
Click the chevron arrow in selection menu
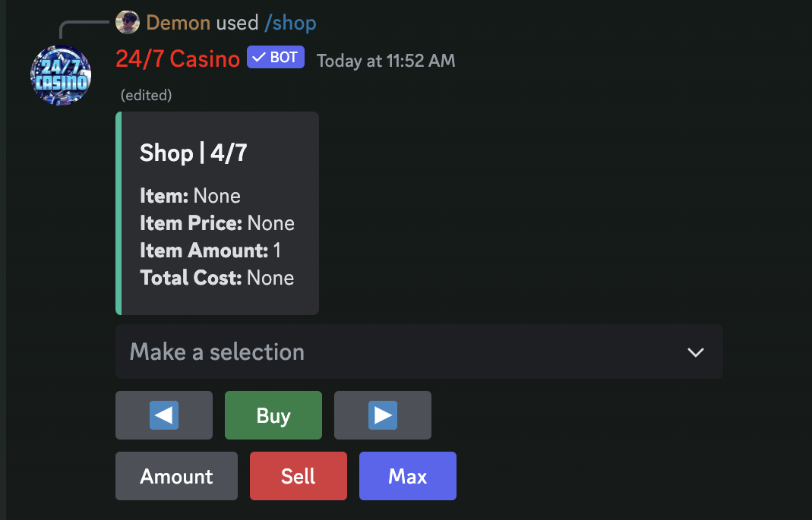[696, 352]
